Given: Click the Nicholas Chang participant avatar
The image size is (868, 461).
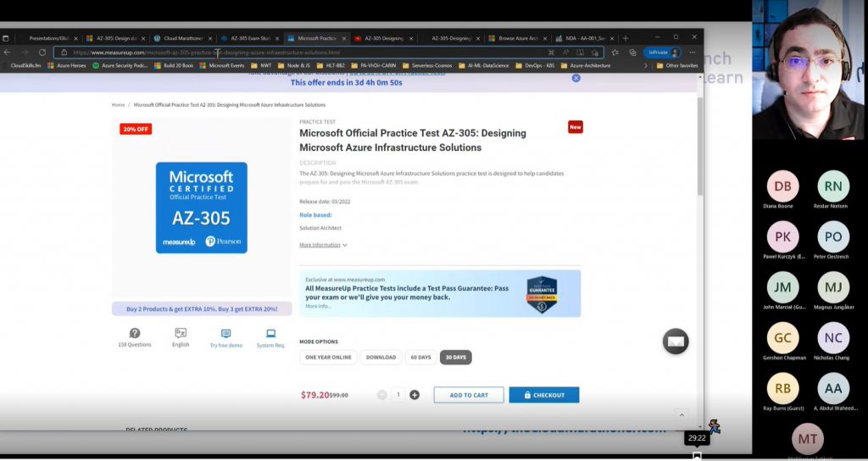Looking at the screenshot, I should 833,337.
